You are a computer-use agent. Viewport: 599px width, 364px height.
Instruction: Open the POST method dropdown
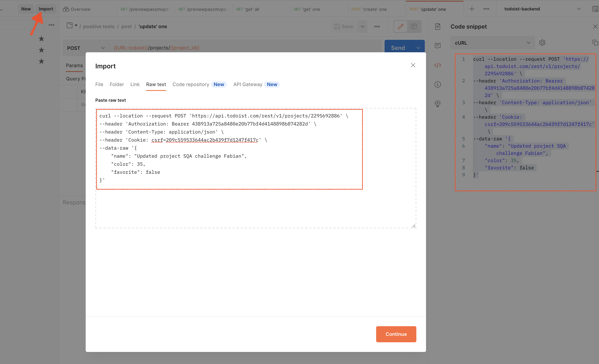(85, 48)
